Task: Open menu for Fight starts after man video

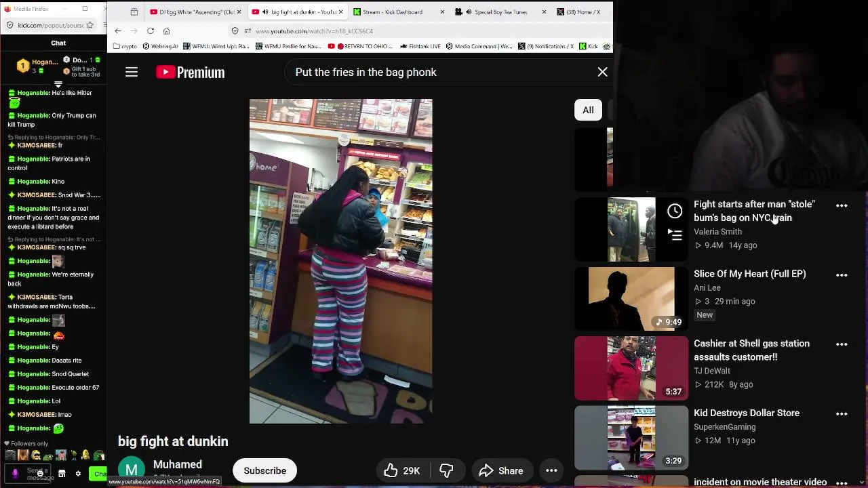Action: pos(842,205)
